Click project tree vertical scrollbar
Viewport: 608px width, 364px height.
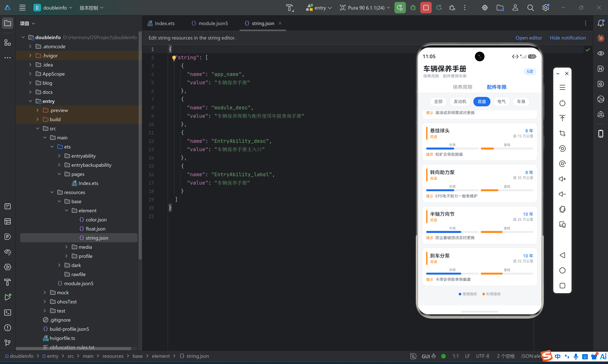140,146
